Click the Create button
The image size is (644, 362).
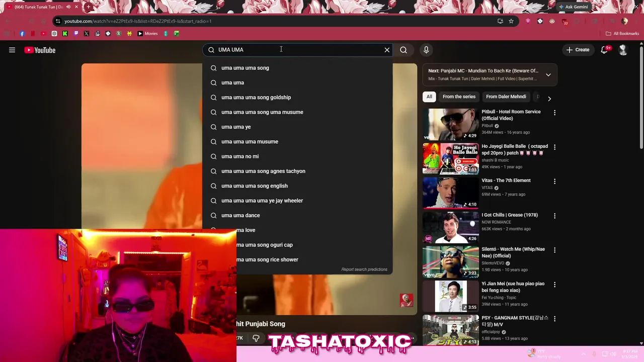pyautogui.click(x=578, y=50)
